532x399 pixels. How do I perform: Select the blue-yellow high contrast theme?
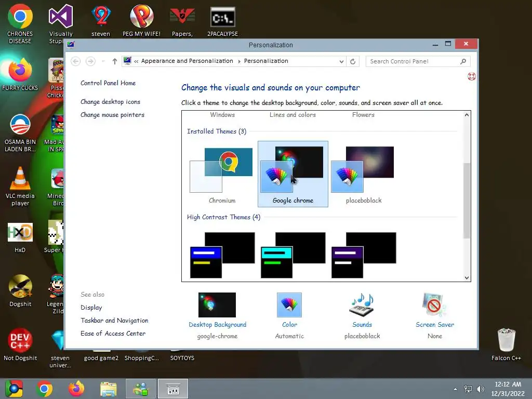point(222,255)
